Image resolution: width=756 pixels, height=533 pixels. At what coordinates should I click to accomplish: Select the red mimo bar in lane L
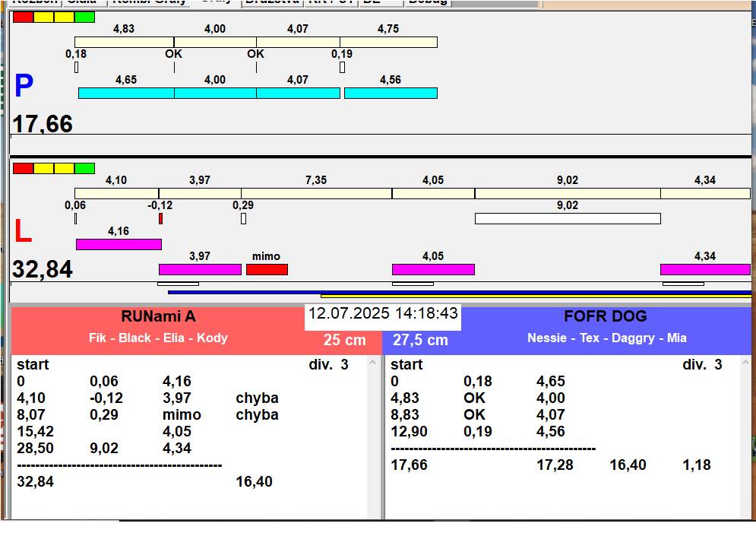pos(267,270)
